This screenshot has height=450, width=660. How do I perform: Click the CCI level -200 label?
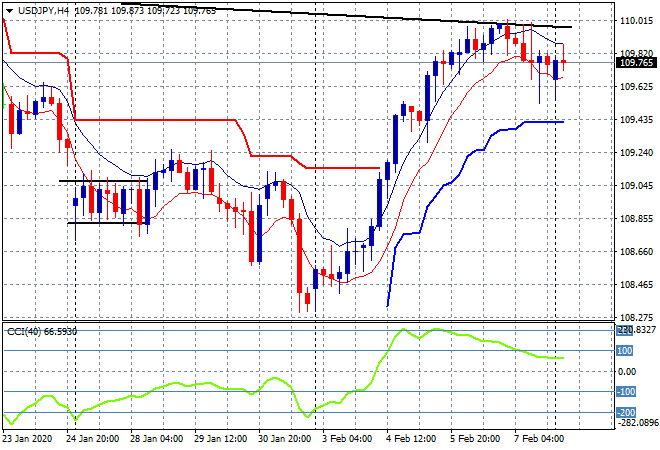coord(625,413)
